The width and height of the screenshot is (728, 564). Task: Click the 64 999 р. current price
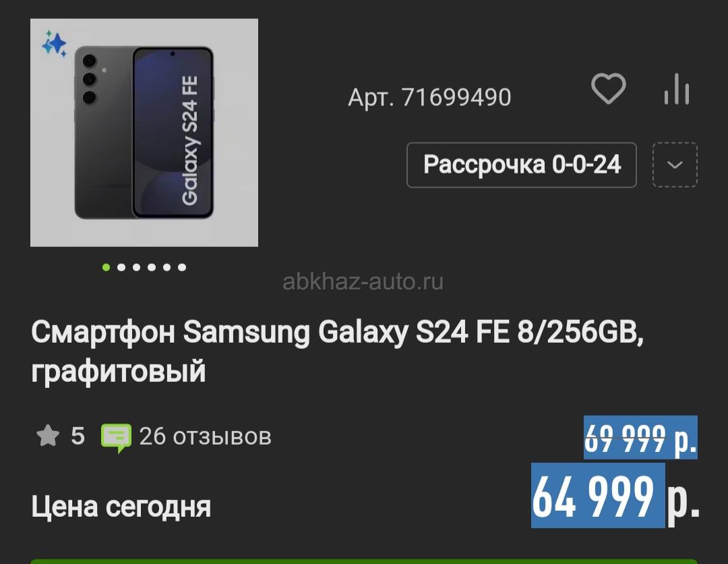tap(615, 496)
